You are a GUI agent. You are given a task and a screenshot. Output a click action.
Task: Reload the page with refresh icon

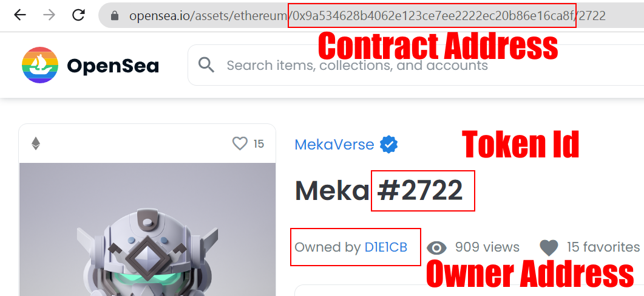(x=78, y=15)
